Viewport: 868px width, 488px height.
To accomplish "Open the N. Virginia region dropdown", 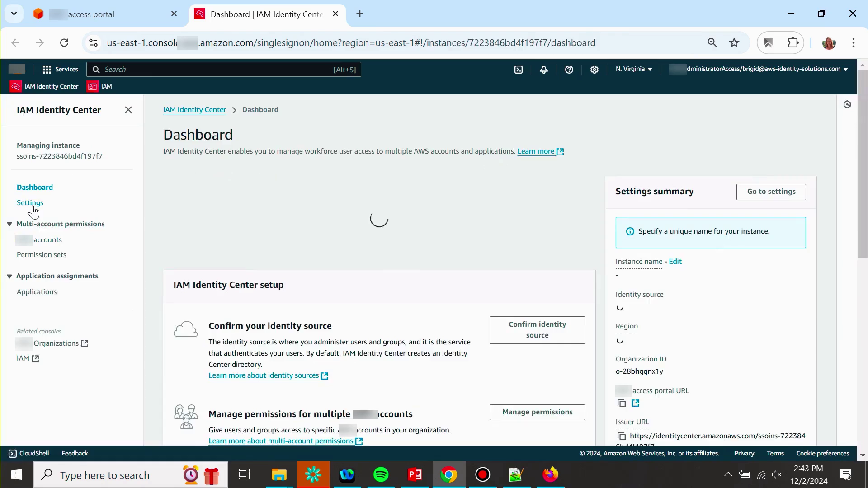I will [x=634, y=69].
